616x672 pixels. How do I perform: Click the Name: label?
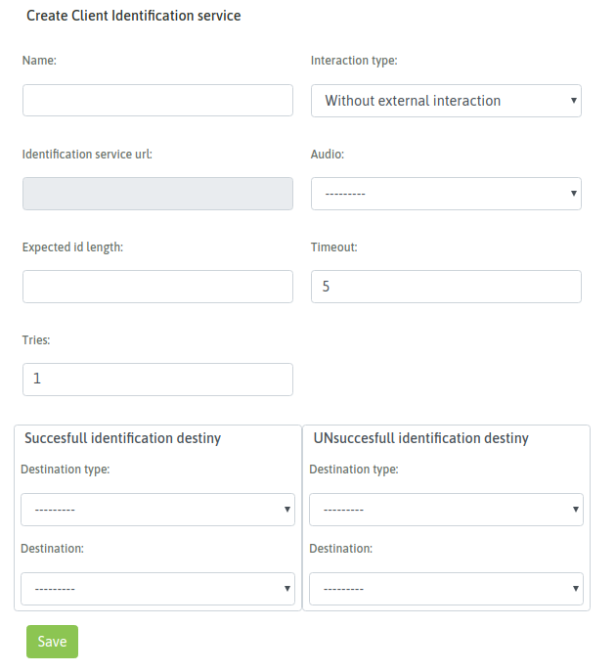(39, 61)
